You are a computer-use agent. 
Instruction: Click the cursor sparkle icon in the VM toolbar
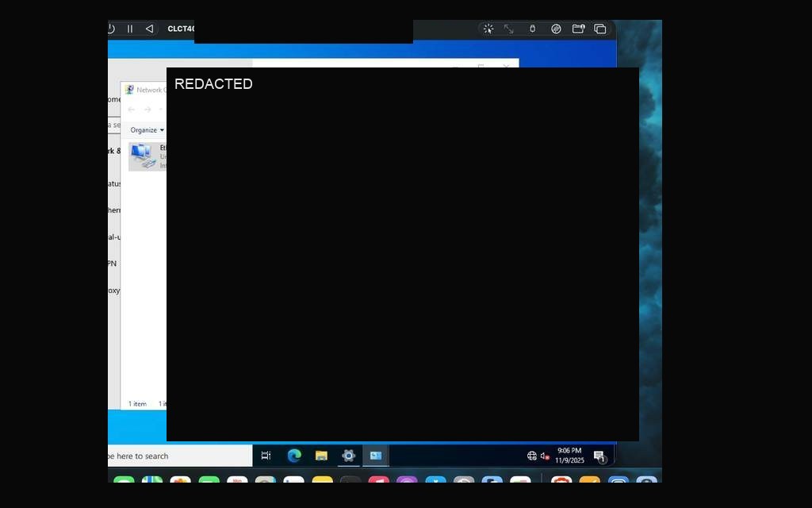488,29
